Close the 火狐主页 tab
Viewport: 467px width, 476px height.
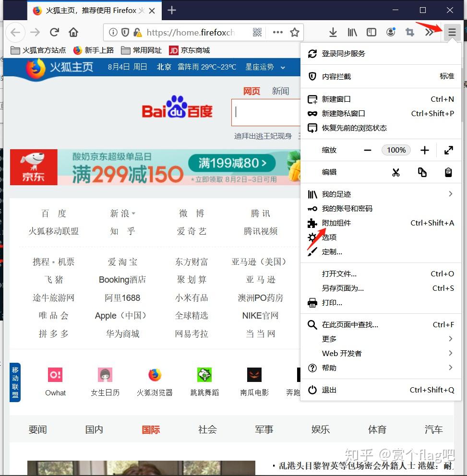click(152, 11)
